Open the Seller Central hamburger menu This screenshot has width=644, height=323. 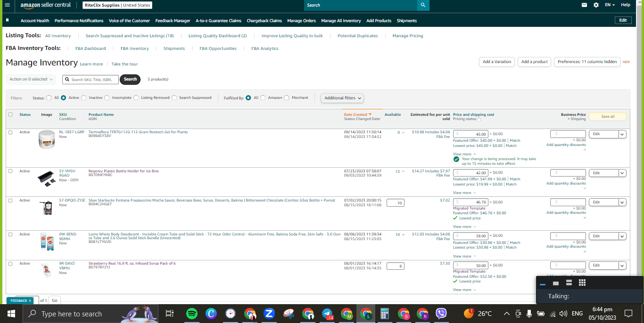point(7,5)
